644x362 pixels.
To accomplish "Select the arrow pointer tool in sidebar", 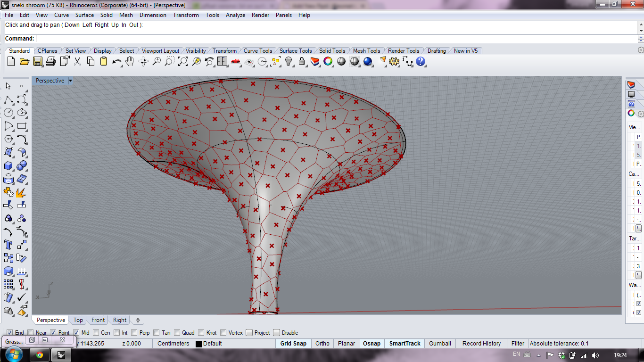I will tap(8, 86).
